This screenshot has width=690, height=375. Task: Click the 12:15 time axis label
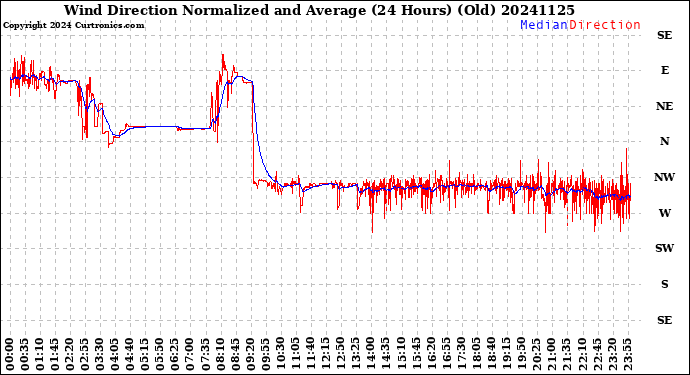[x=326, y=354]
